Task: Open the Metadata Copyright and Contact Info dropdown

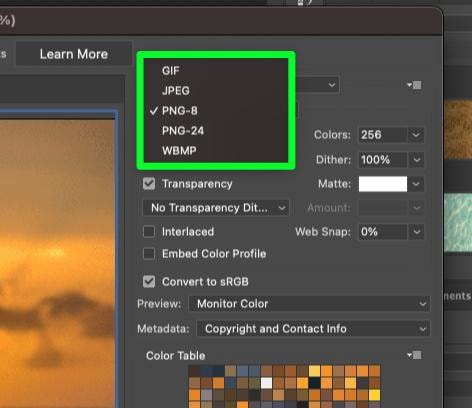Action: (313, 329)
